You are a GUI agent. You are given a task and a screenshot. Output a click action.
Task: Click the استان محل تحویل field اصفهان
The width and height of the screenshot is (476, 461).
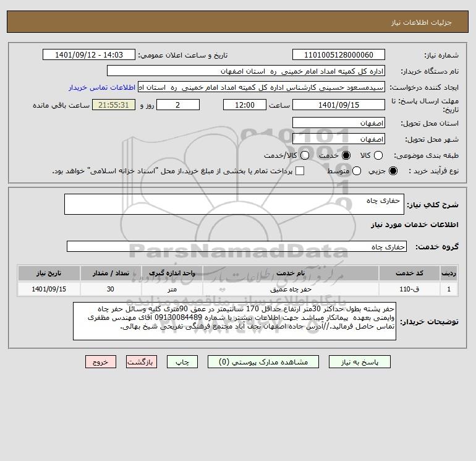click(339, 123)
